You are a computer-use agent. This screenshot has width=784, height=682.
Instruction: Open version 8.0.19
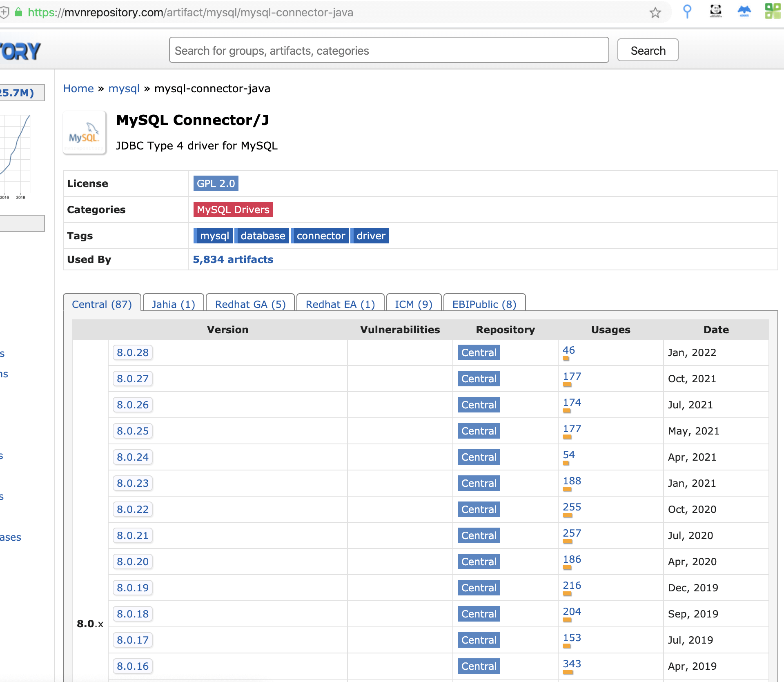(x=132, y=588)
